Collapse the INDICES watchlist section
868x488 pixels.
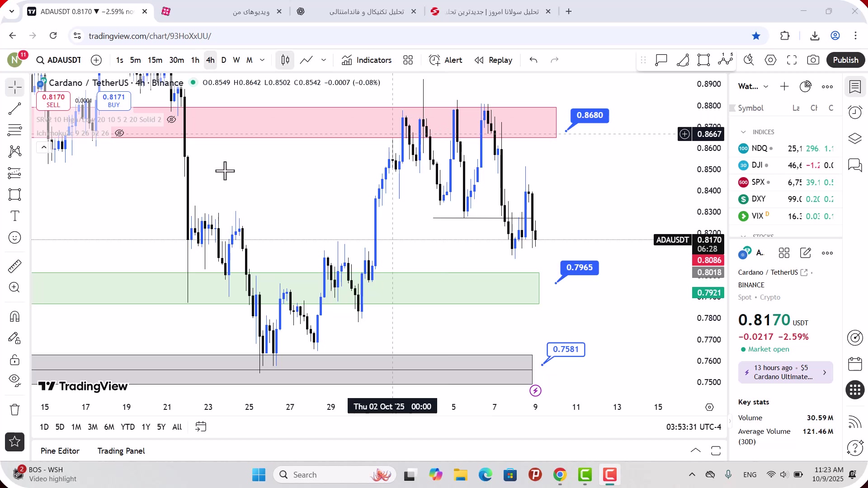click(x=743, y=132)
